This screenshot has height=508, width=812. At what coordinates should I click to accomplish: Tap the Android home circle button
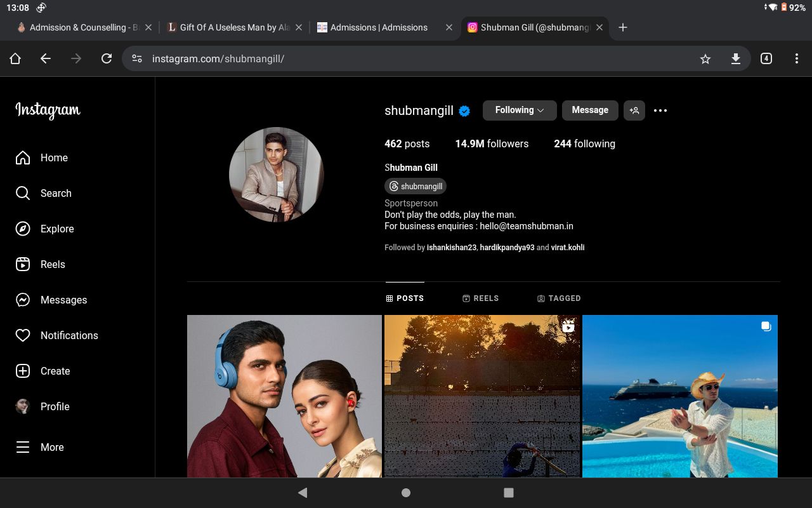(406, 493)
